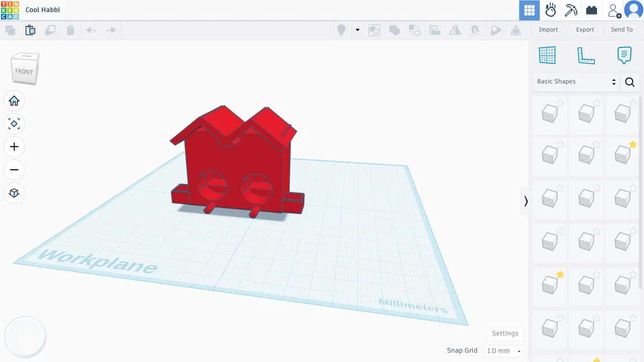
Task: Click the Redo arrow
Action: tap(111, 30)
